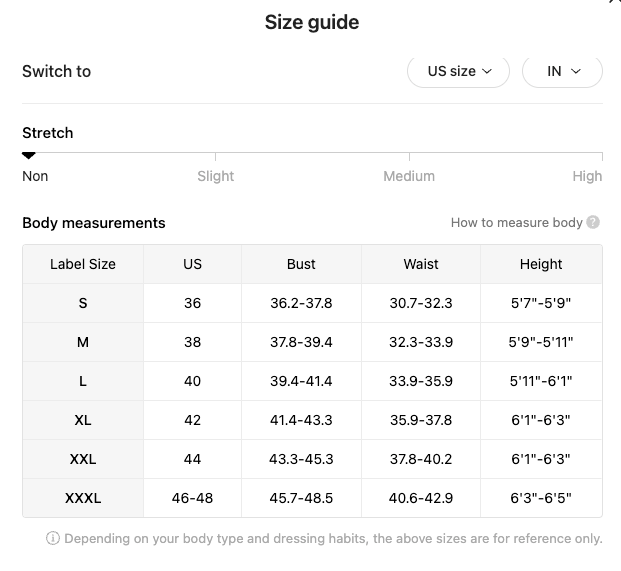Click the chevron arrow beside US size

[487, 71]
